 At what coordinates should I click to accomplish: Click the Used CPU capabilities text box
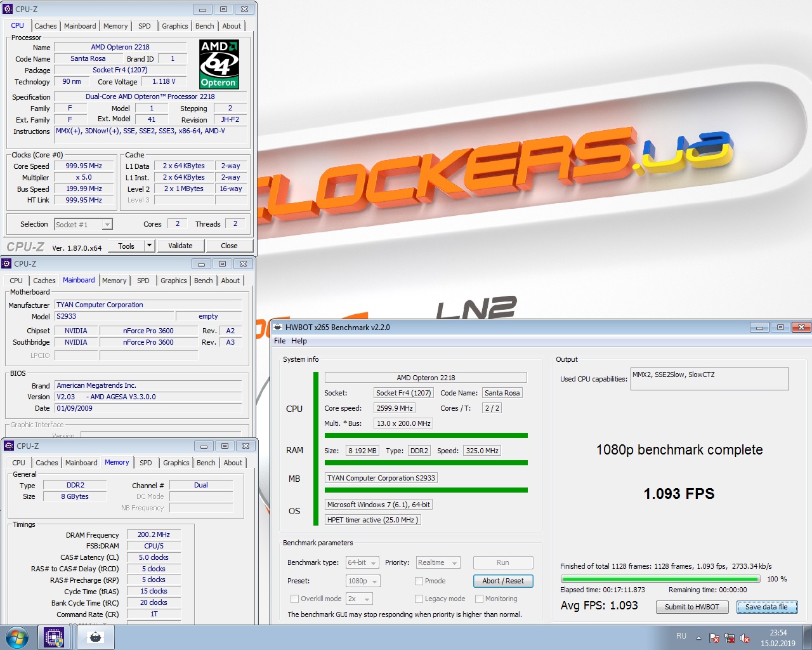[710, 379]
